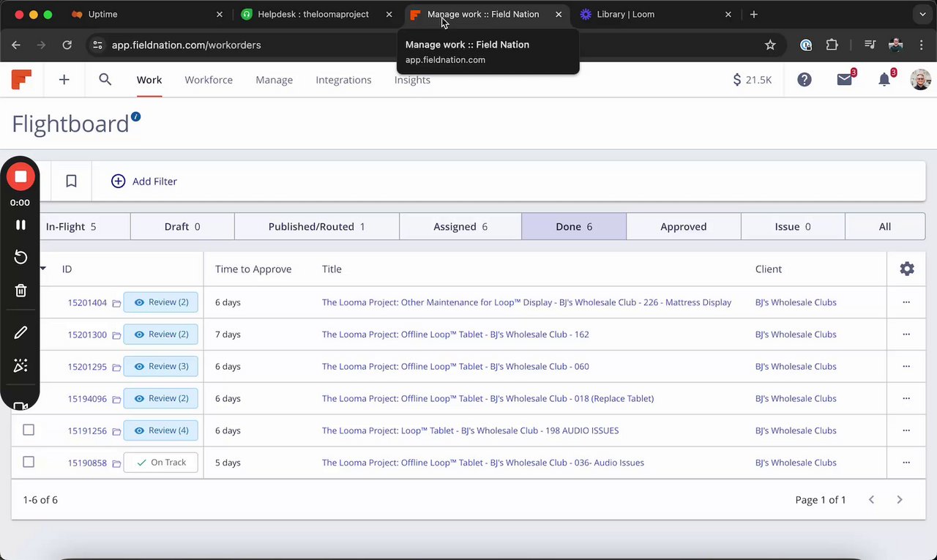The height and width of the screenshot is (560, 937).
Task: Open row actions menu for work order 15194096
Action: (906, 399)
